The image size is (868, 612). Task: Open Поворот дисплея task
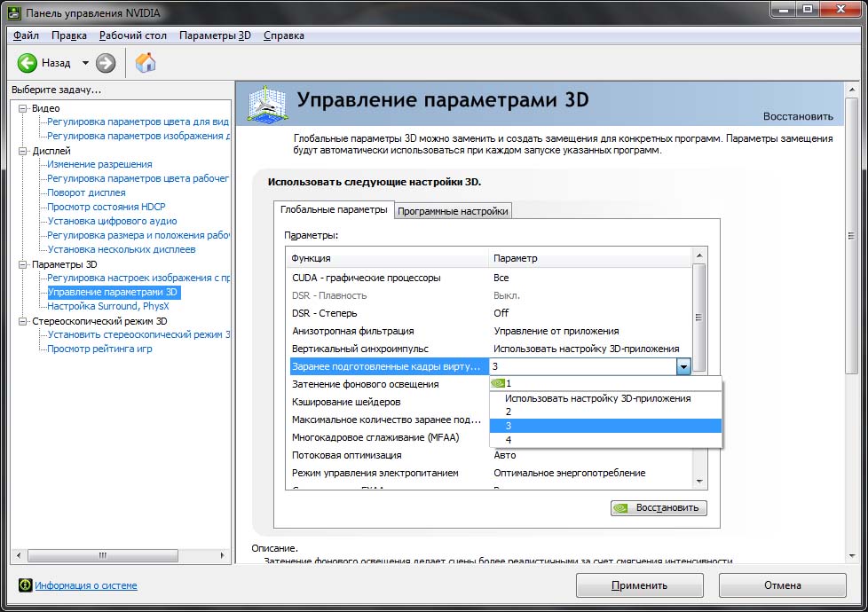[86, 192]
